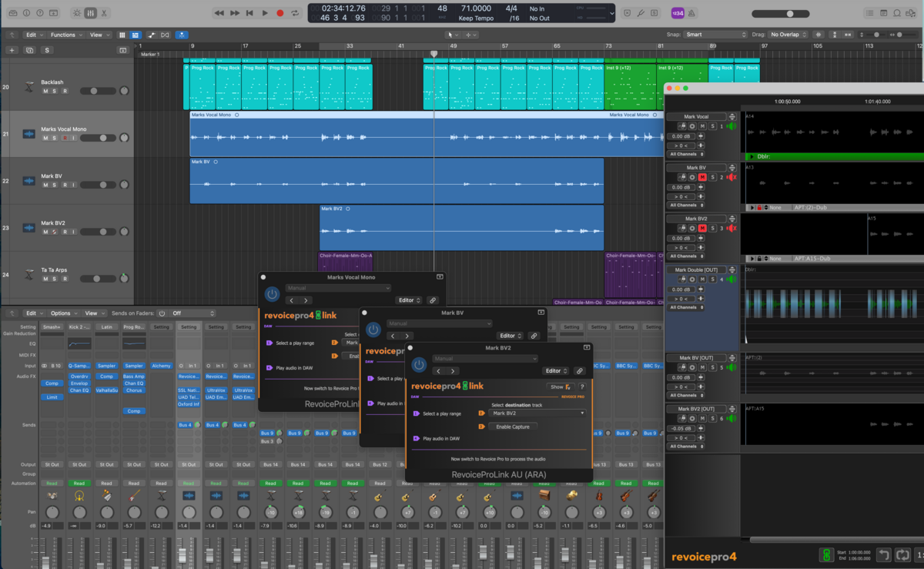
Task: Click the link icon in Mark BV2 plugin
Action: pyautogui.click(x=580, y=371)
